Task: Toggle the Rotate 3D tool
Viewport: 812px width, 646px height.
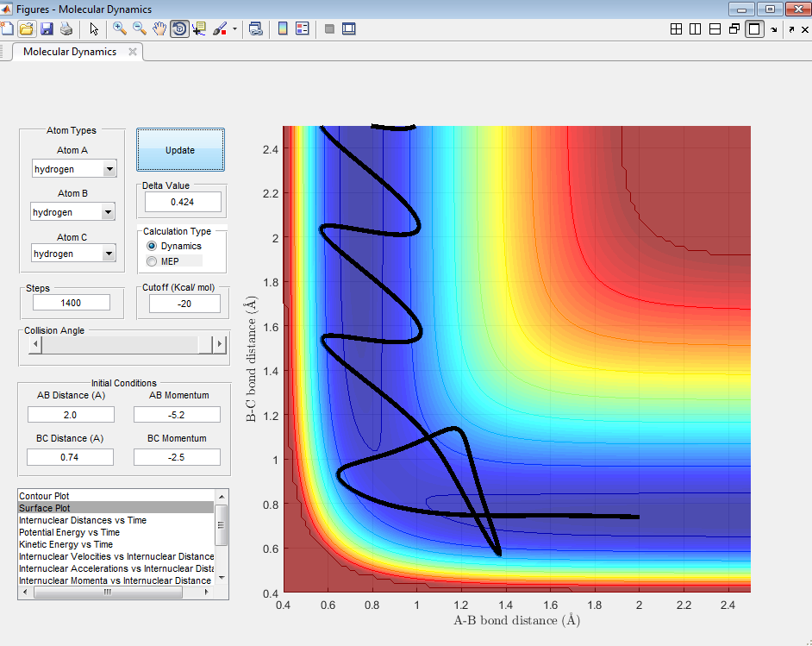Action: point(179,28)
